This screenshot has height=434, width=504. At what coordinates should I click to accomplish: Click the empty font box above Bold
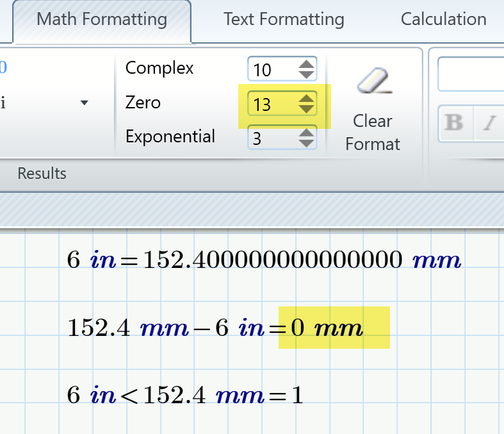(x=471, y=75)
